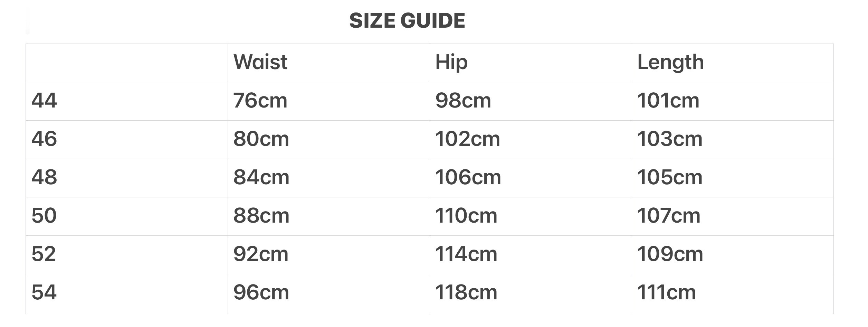Select the 101cm length cell
Viewport: 868px width, 327px height.
click(x=668, y=101)
